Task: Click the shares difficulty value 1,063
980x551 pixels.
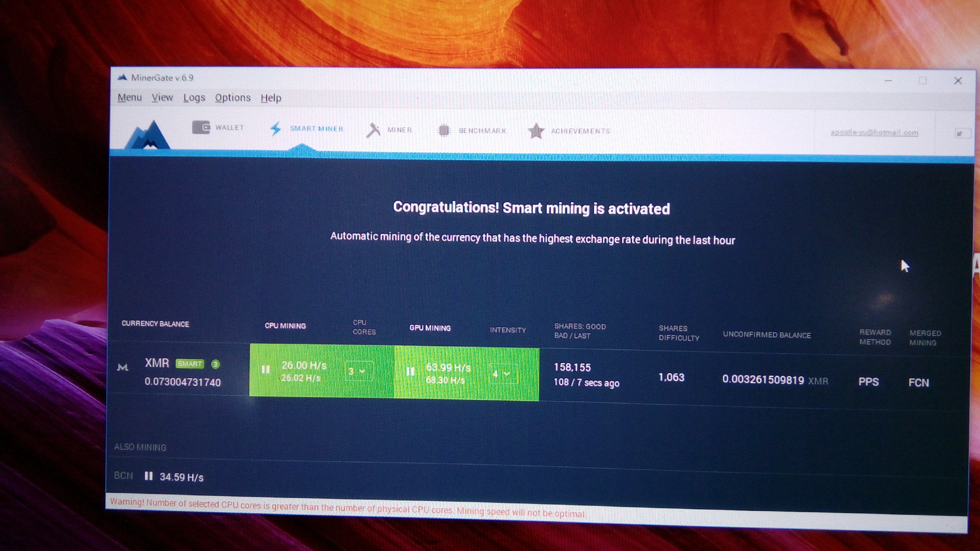Action: point(671,377)
